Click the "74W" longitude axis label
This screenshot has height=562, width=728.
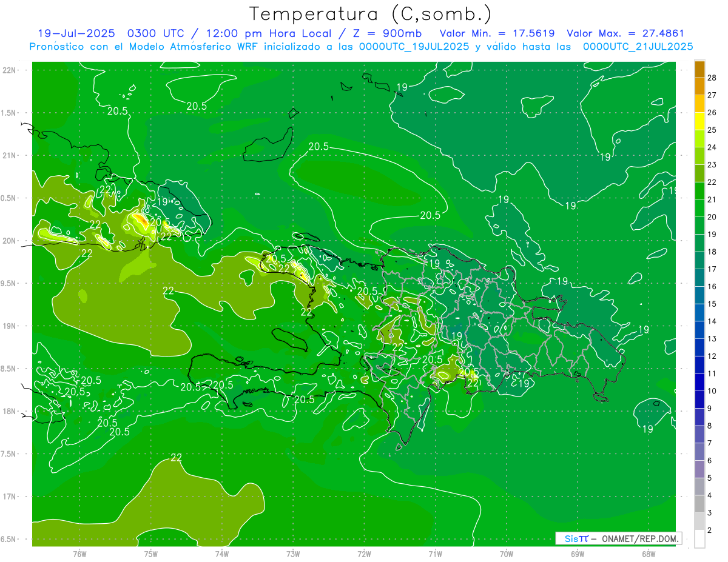coord(222,554)
